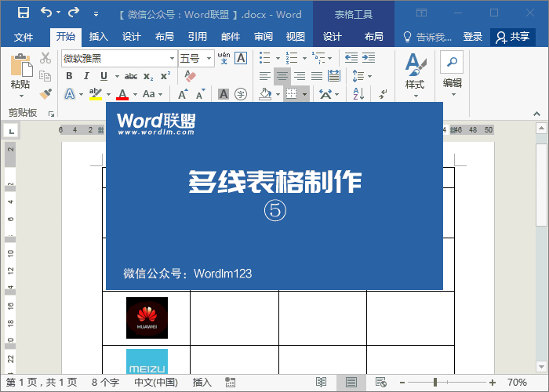Open the table tools 设计 tab
The image size is (549, 392).
tap(333, 36)
